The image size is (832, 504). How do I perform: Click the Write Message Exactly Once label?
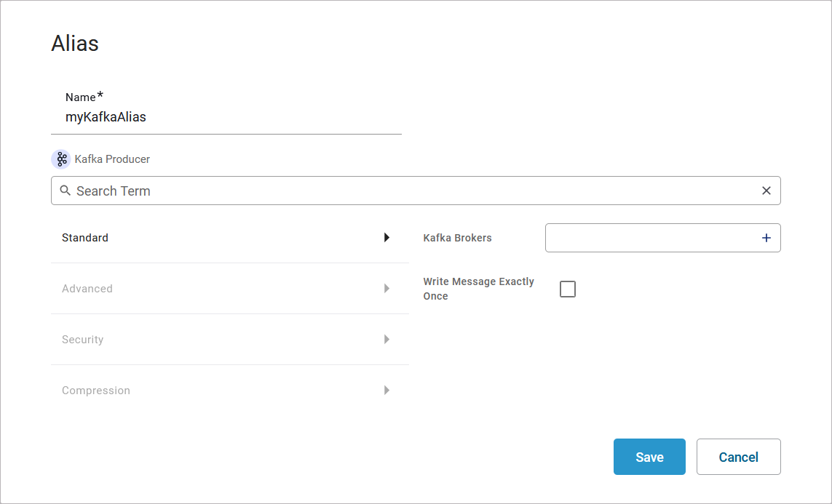click(478, 289)
